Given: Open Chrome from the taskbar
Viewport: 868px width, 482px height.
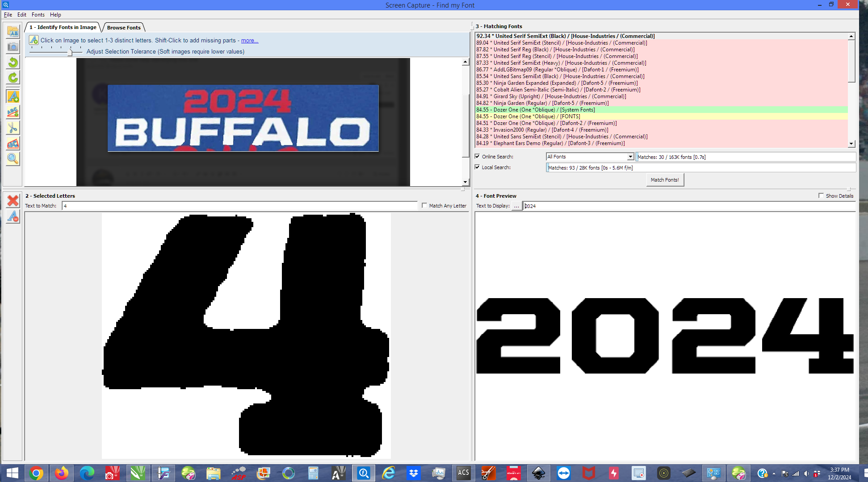Looking at the screenshot, I should pos(36,473).
